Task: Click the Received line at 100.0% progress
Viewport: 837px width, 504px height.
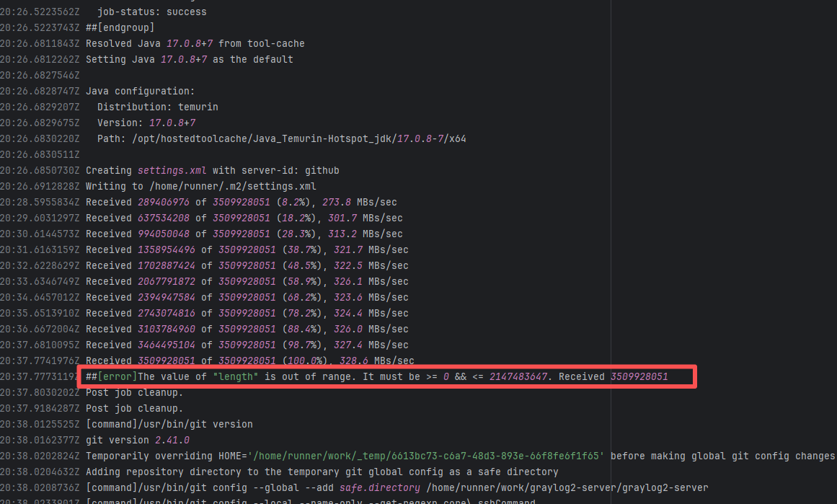Action: tap(249, 361)
